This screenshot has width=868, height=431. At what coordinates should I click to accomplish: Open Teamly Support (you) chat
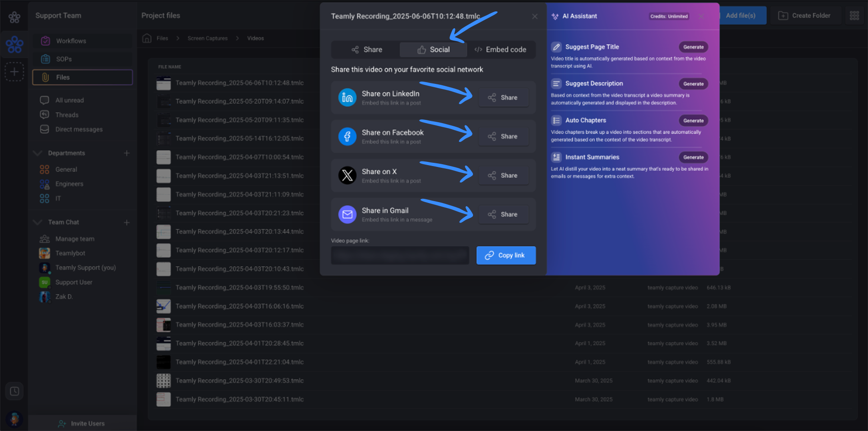click(x=85, y=268)
